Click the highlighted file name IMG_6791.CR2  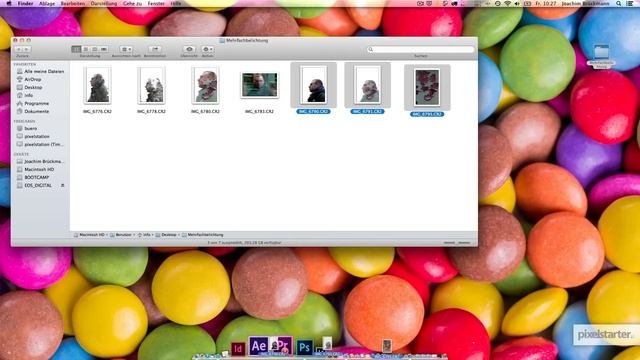pos(367,111)
